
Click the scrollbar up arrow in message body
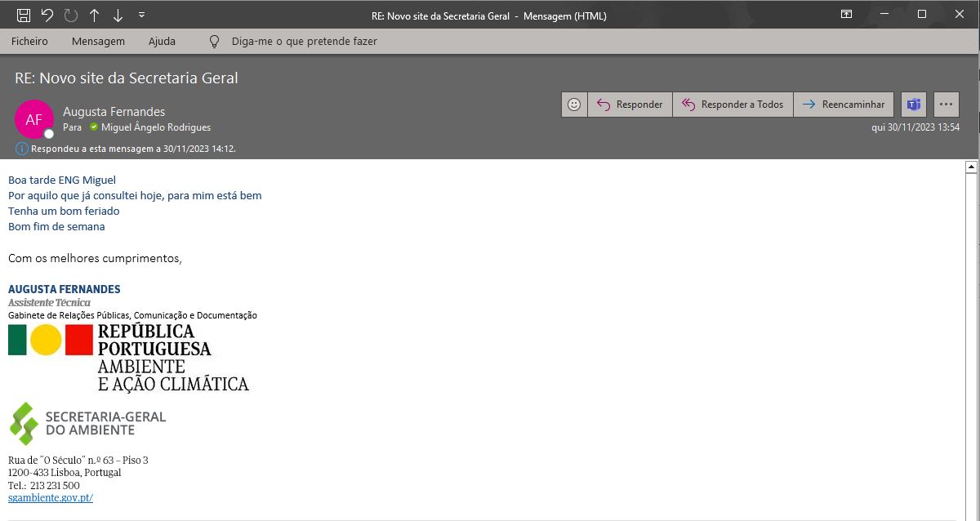point(971,167)
